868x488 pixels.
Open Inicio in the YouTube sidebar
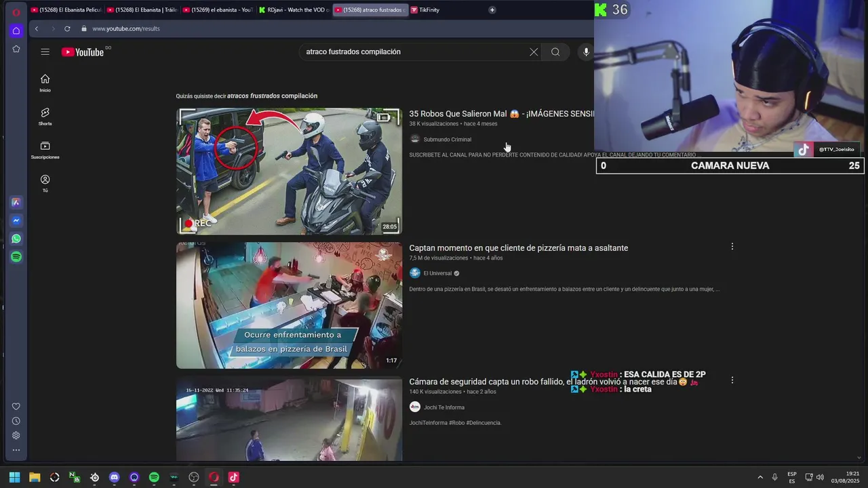(45, 83)
